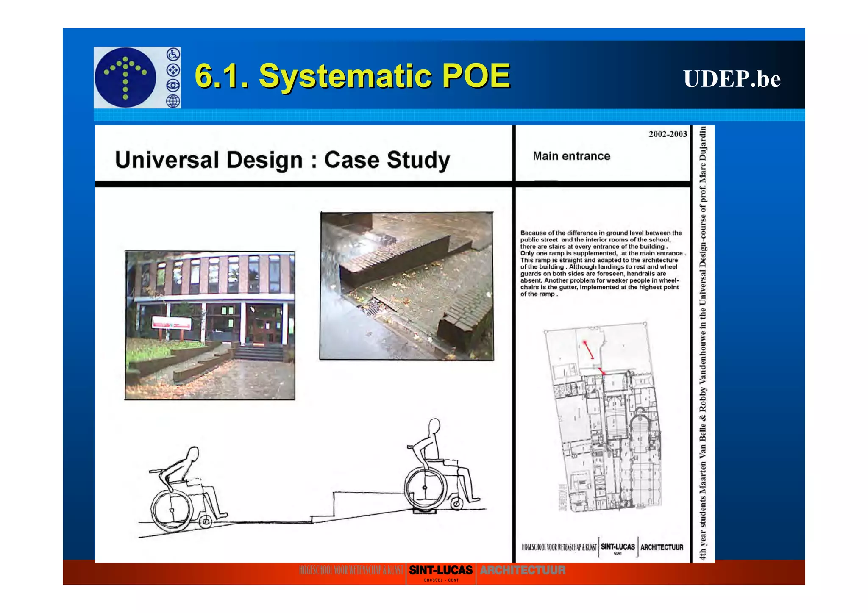868x613 pixels.
Task: Click vertical credit text mentioning Marc Dujardin
Action: [703, 344]
